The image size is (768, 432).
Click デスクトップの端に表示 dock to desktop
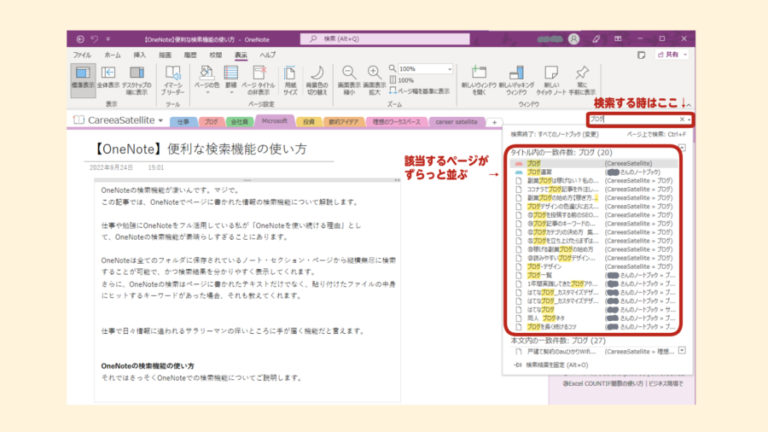137,80
